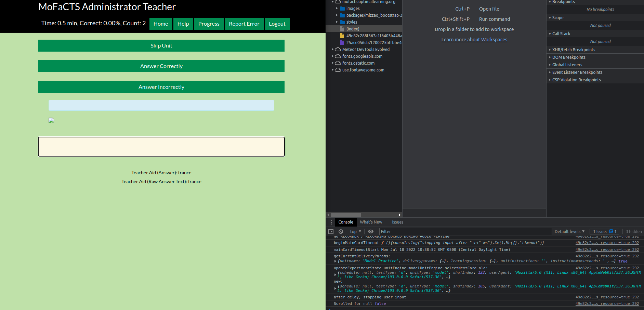Switch to the What's New tab
Screen dimensions: 644x310
(371, 222)
